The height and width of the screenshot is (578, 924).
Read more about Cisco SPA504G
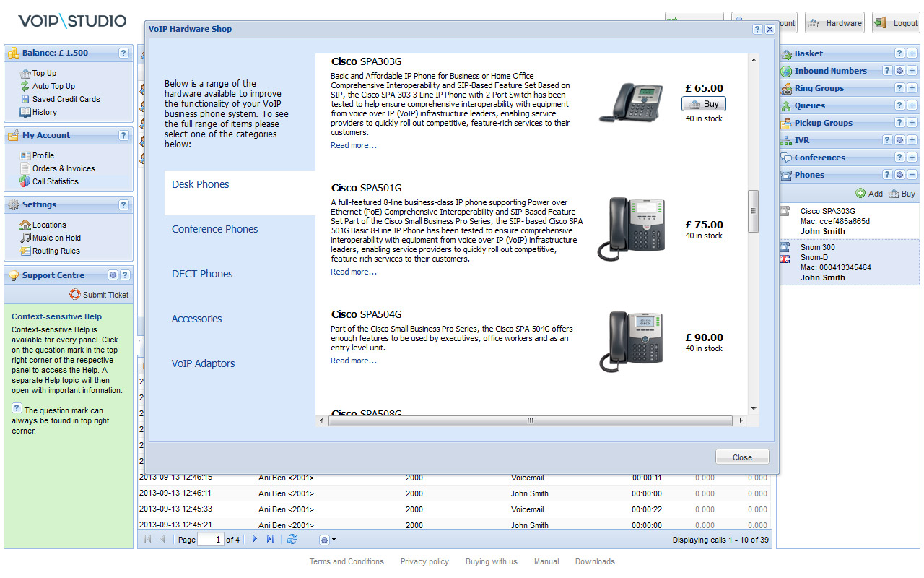click(x=354, y=361)
